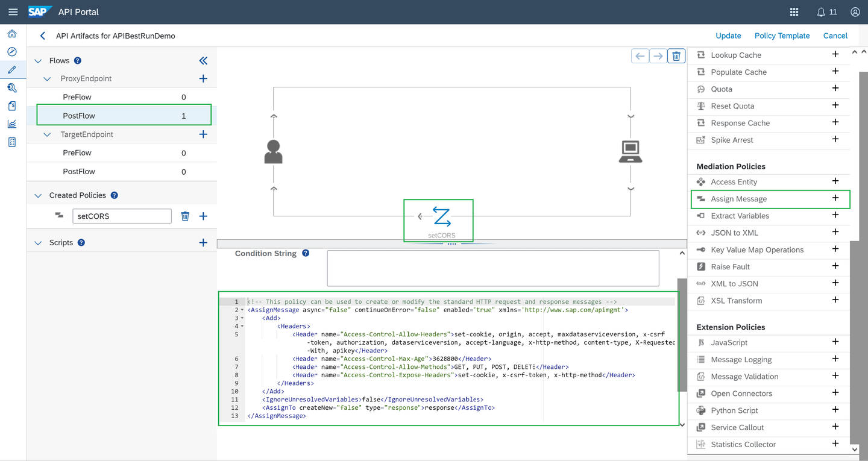Choose the Service Callout policy
The image size is (868, 461).
tap(737, 427)
